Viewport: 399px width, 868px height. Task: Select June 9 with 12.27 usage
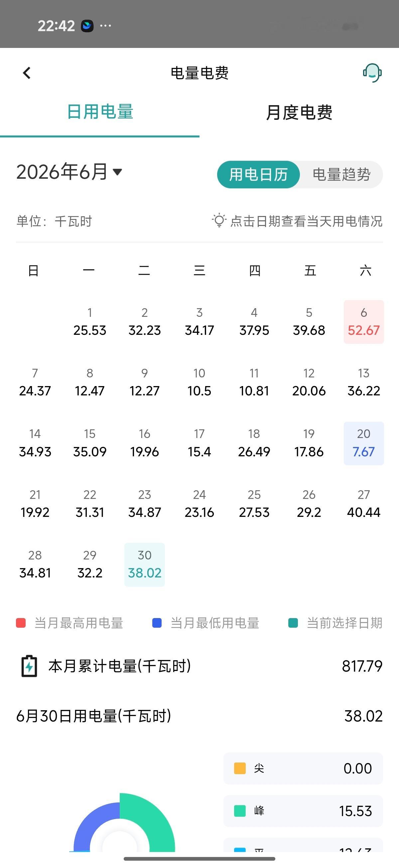pos(144,382)
